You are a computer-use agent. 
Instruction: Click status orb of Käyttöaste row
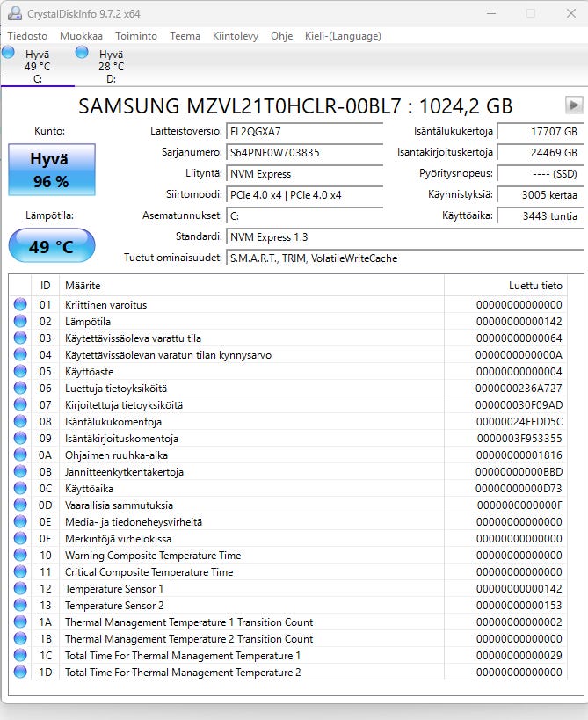coord(20,371)
